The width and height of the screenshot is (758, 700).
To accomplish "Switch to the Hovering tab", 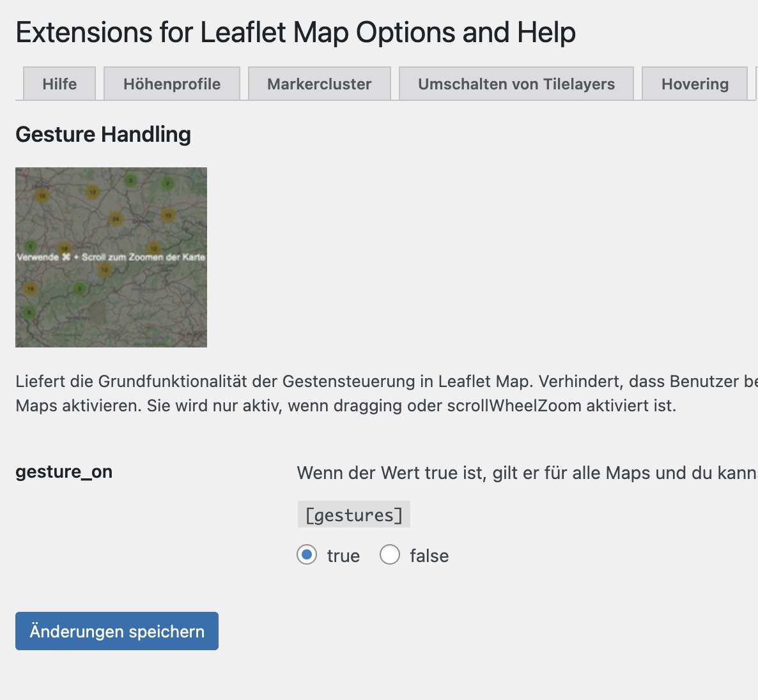I will click(x=695, y=84).
